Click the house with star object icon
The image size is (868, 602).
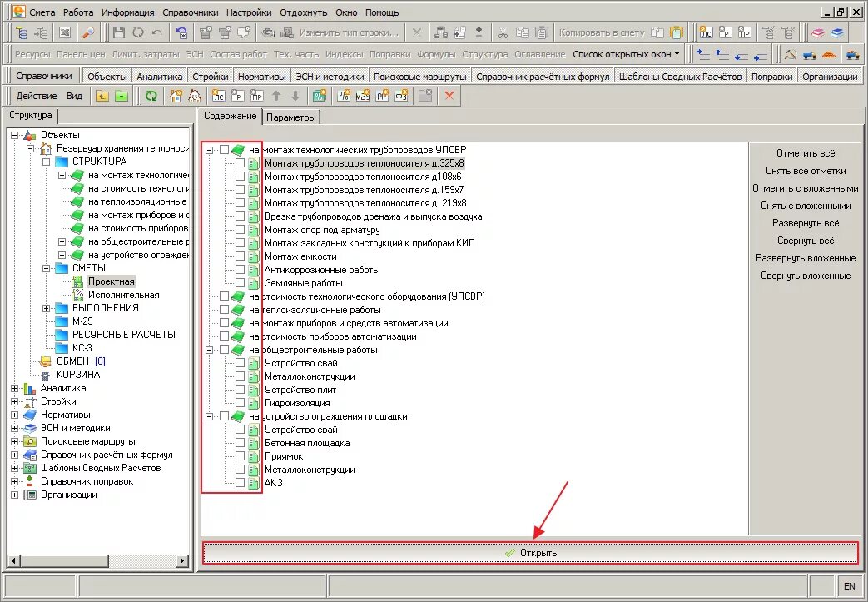[x=176, y=97]
